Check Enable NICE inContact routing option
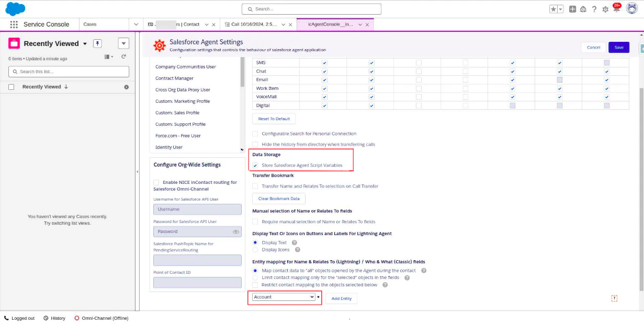Screen dimensions: 644x325 tap(156, 182)
